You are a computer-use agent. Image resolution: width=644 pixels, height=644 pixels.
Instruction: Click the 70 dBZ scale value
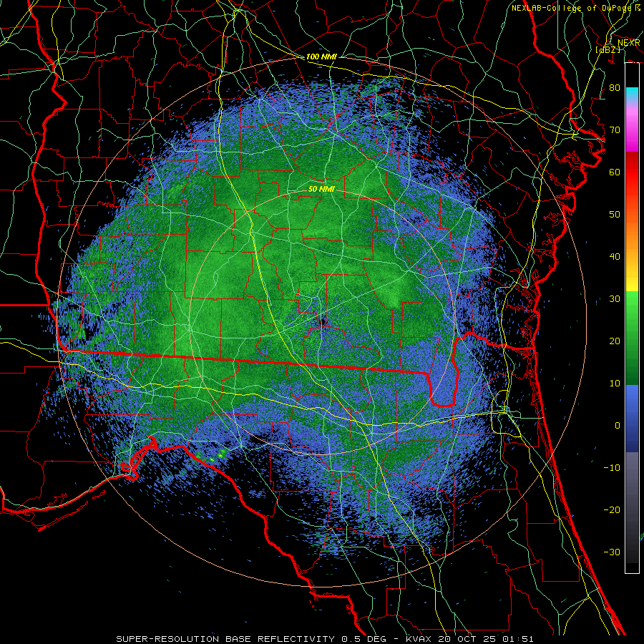coord(615,130)
